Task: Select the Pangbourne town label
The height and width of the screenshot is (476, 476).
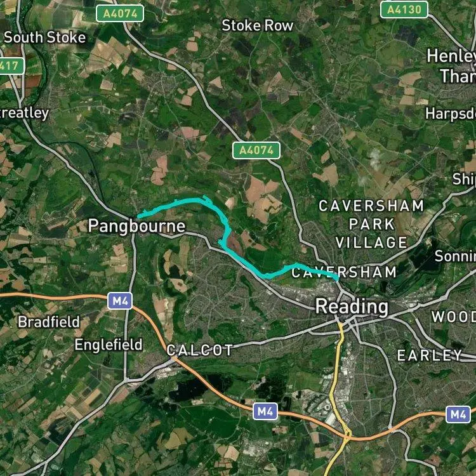Action: (136, 226)
